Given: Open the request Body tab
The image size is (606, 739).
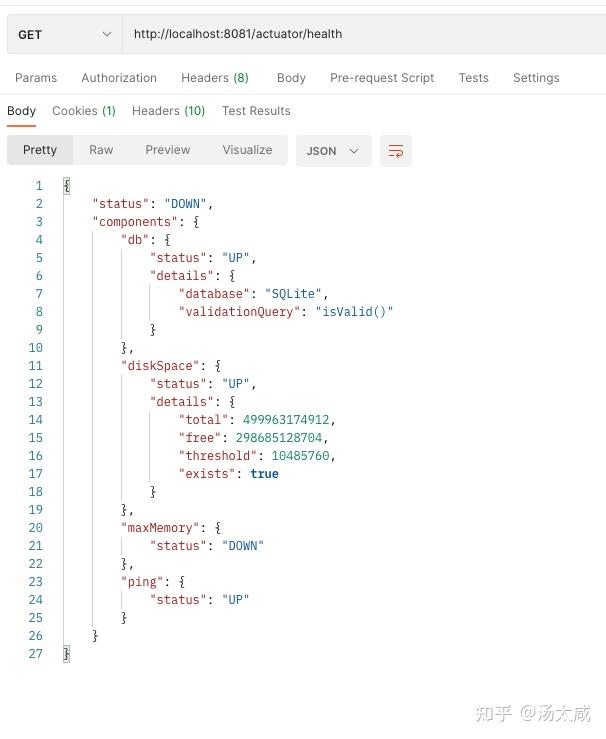Looking at the screenshot, I should click(x=291, y=78).
